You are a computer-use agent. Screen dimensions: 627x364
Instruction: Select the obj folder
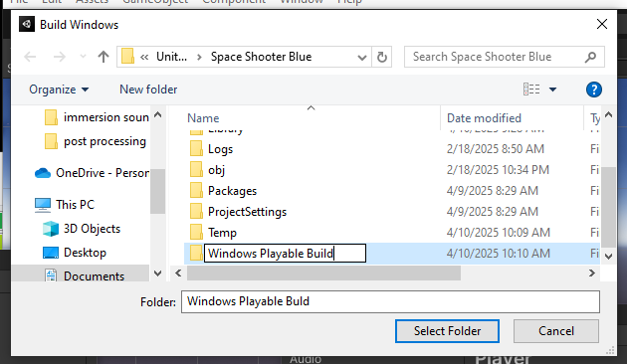point(216,170)
